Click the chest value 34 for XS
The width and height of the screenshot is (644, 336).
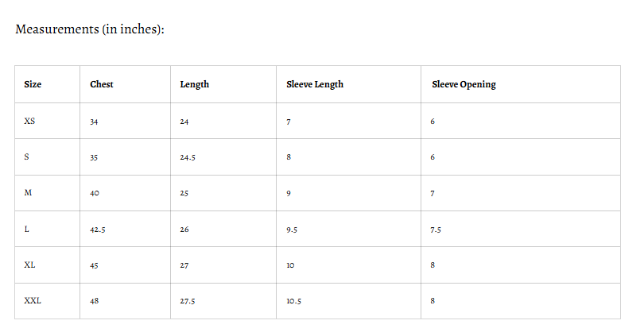[x=94, y=122]
